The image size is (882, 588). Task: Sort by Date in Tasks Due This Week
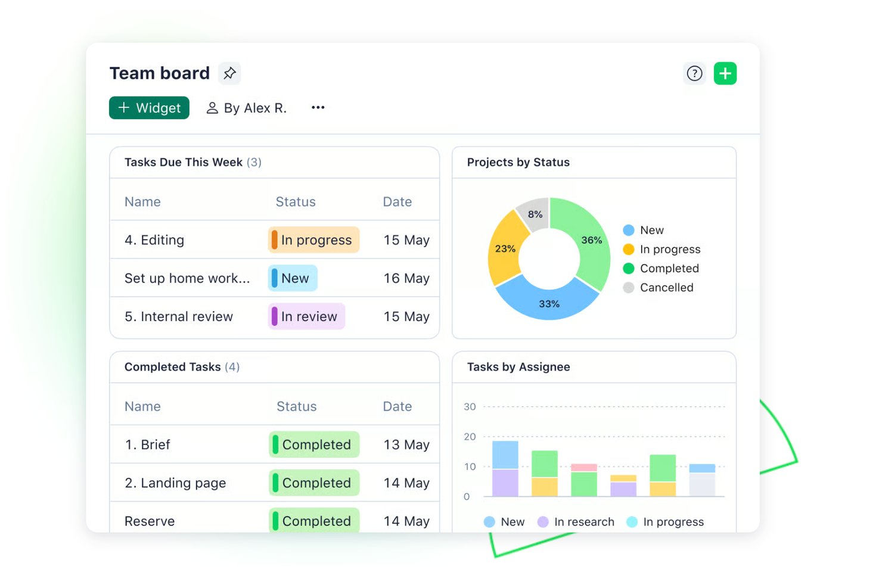point(397,202)
